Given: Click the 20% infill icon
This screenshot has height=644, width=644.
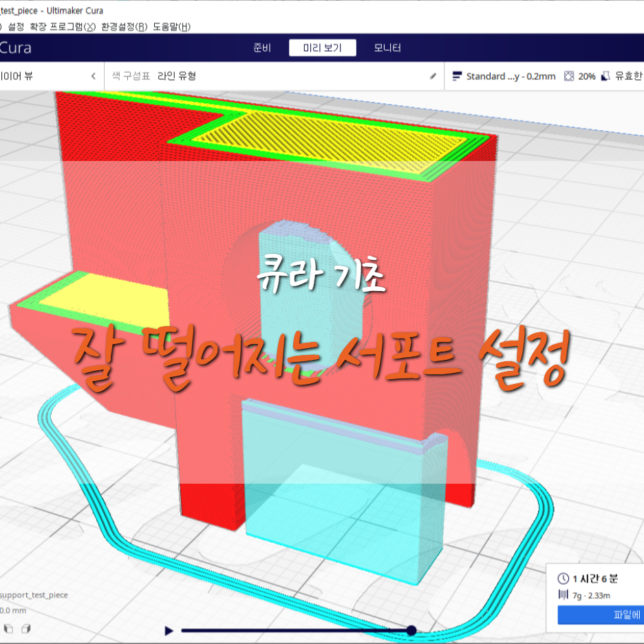Looking at the screenshot, I should 569,76.
